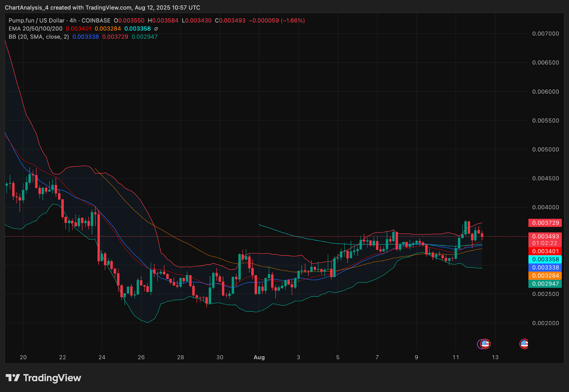569x392 pixels.
Task: Click the rightmost US flag event icon
Action: pos(524,344)
